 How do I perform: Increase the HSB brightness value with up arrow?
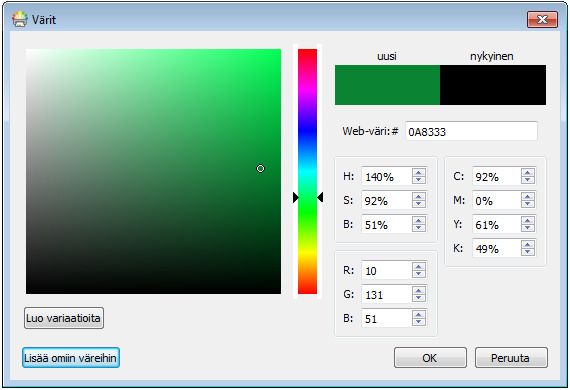pos(419,221)
